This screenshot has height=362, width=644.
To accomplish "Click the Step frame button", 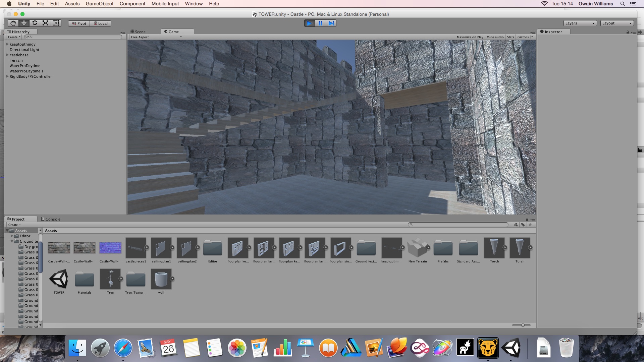I will click(x=331, y=23).
